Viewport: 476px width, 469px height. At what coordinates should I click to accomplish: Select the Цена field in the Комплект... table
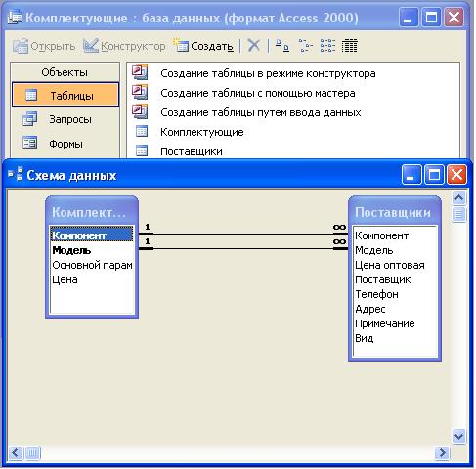pos(65,279)
